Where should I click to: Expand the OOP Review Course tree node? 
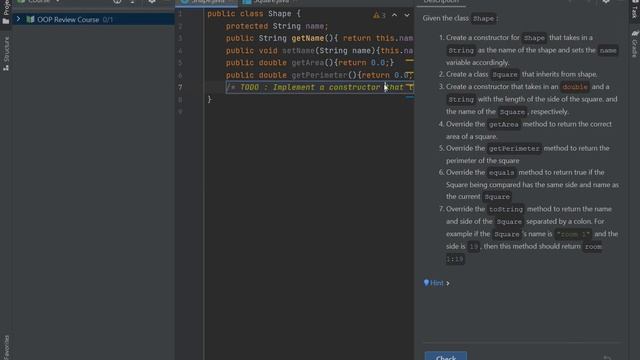18,19
